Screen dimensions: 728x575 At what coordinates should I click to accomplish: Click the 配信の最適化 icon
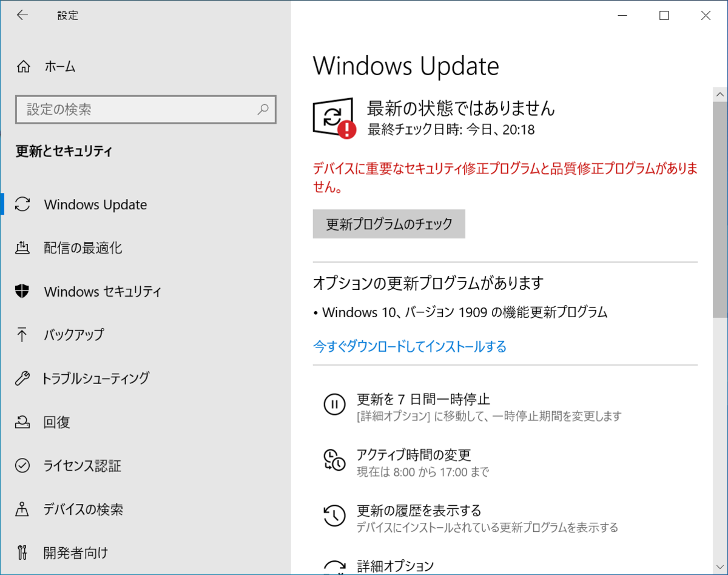(22, 247)
